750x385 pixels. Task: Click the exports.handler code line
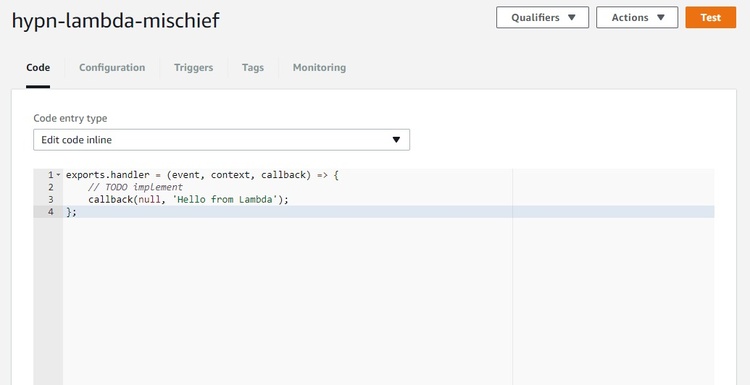pyautogui.click(x=202, y=175)
